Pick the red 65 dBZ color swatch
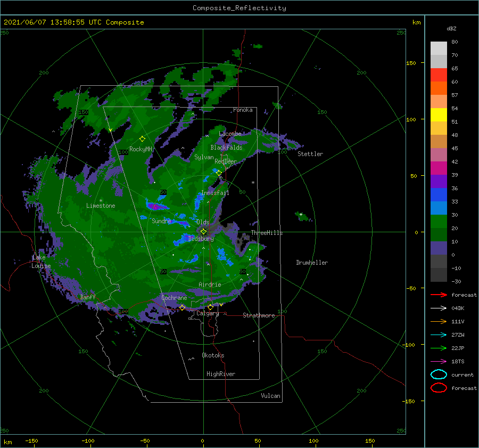479x448 pixels. click(x=439, y=75)
